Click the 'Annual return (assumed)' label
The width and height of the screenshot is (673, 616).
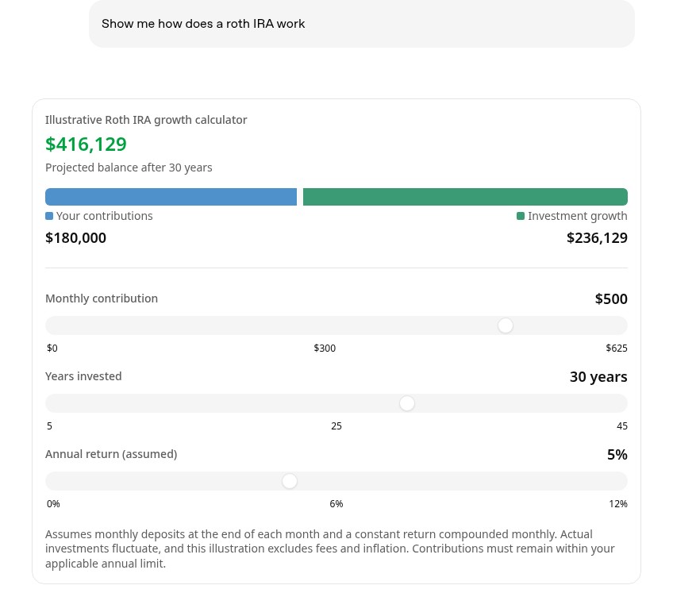pyautogui.click(x=111, y=454)
